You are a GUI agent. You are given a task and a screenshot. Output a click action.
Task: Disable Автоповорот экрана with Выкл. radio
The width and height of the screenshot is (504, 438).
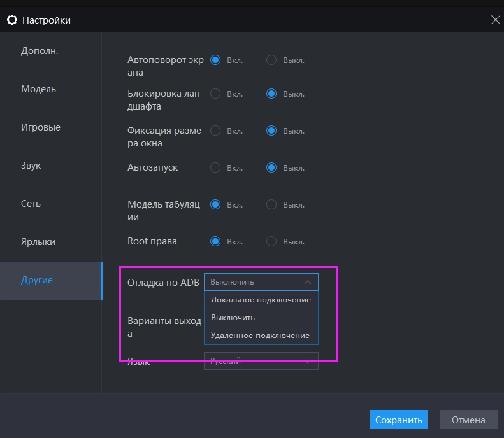271,60
